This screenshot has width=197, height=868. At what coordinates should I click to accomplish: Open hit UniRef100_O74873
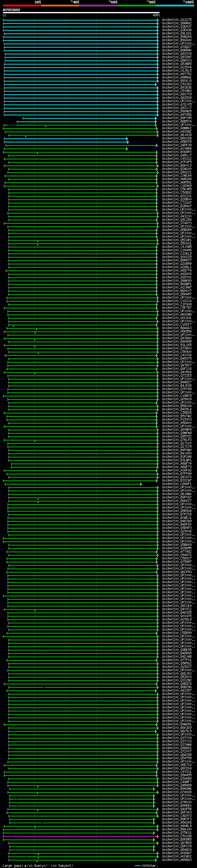point(177,223)
